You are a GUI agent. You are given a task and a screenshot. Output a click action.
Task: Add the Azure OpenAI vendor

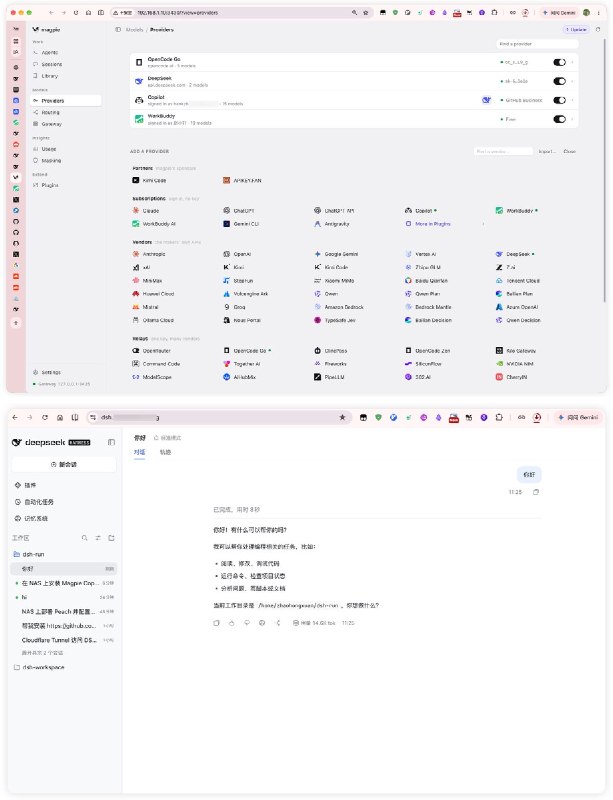(x=518, y=307)
